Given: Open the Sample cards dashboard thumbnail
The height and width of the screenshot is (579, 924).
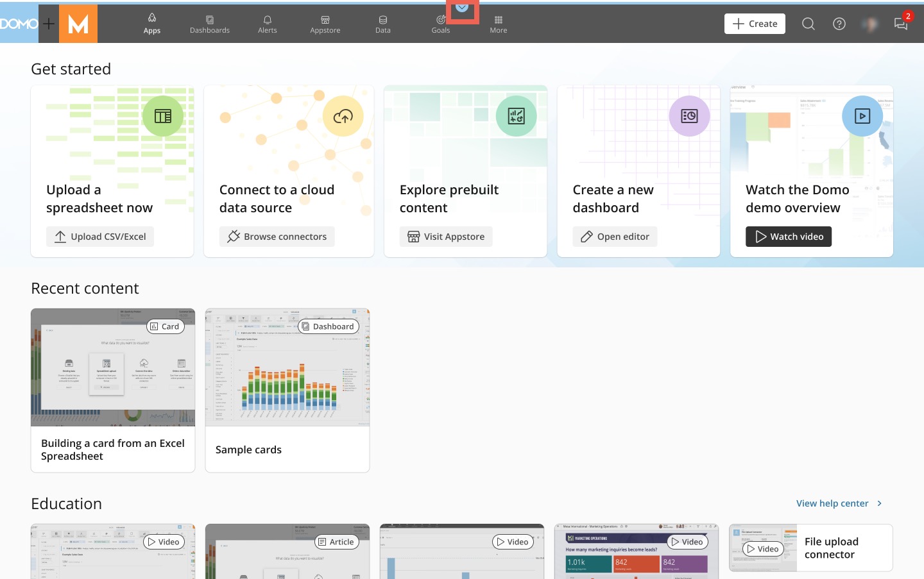Looking at the screenshot, I should point(287,367).
